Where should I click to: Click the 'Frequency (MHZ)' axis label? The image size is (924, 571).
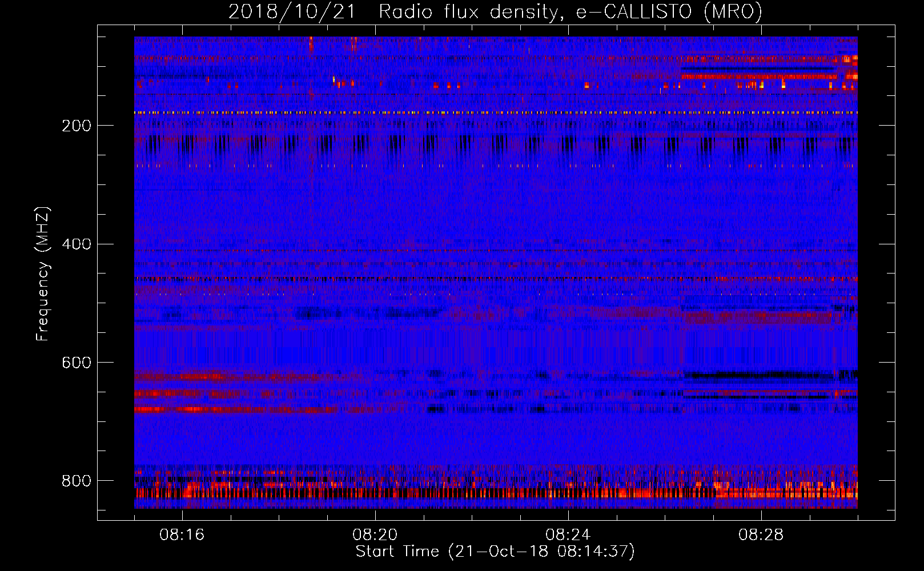click(43, 274)
